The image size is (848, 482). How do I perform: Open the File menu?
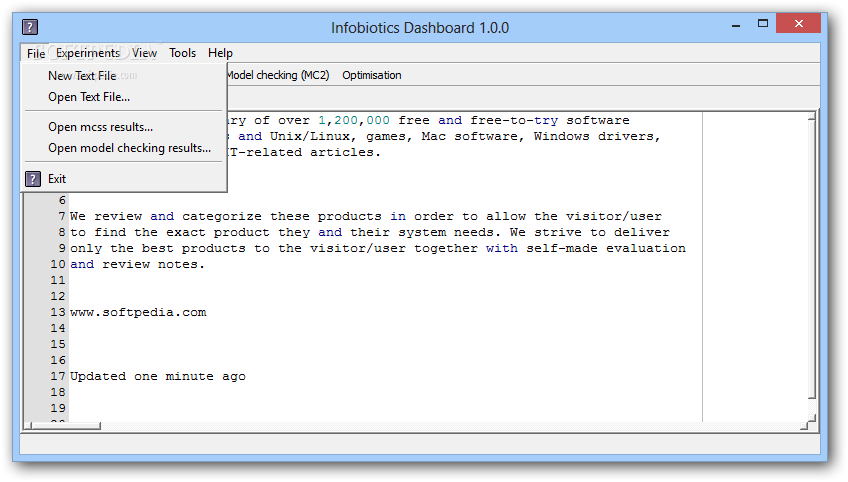point(36,53)
